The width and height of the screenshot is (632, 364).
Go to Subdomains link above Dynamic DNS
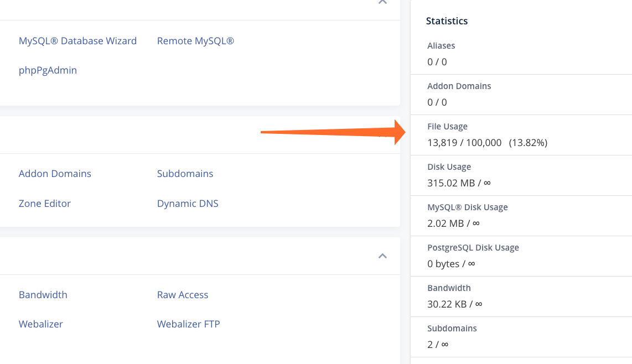coord(185,174)
